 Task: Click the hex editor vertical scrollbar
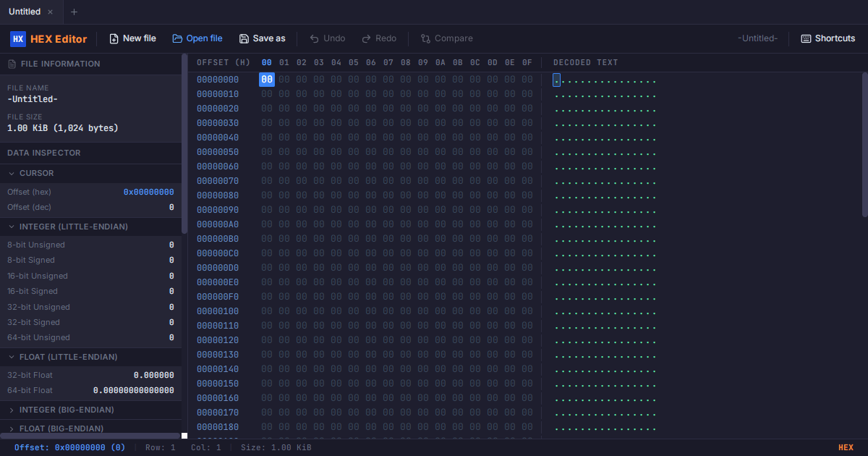point(865,145)
